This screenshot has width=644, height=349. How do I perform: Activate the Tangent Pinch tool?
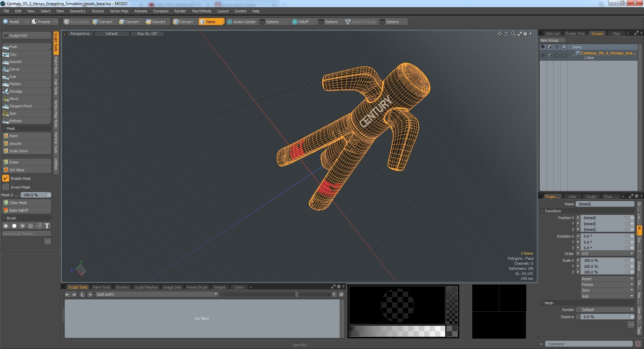point(26,106)
